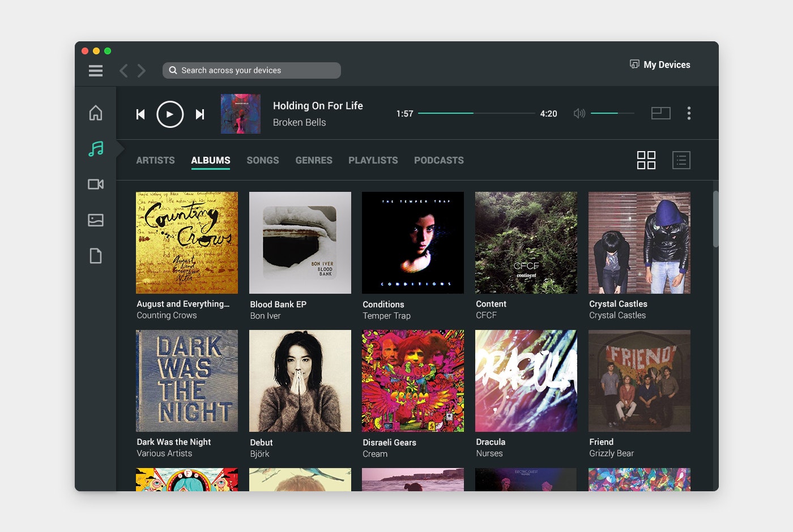
Task: Open the Dark Was the Night cover
Action: [x=187, y=381]
